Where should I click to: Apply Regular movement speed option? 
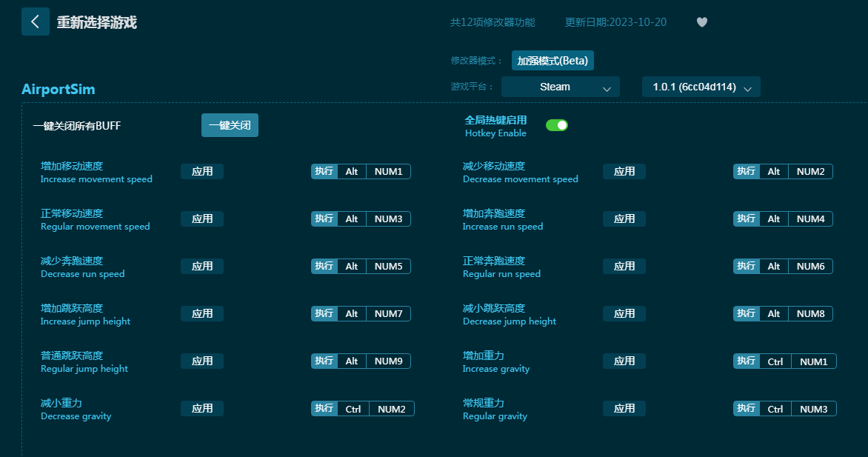tap(202, 219)
